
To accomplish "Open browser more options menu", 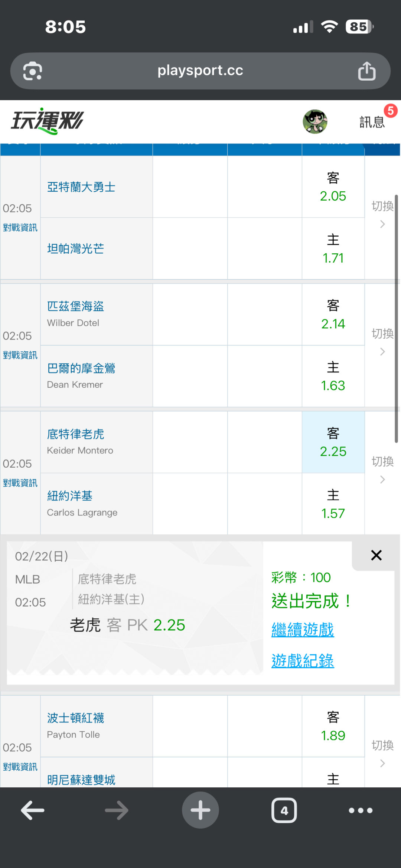I will pos(361,810).
